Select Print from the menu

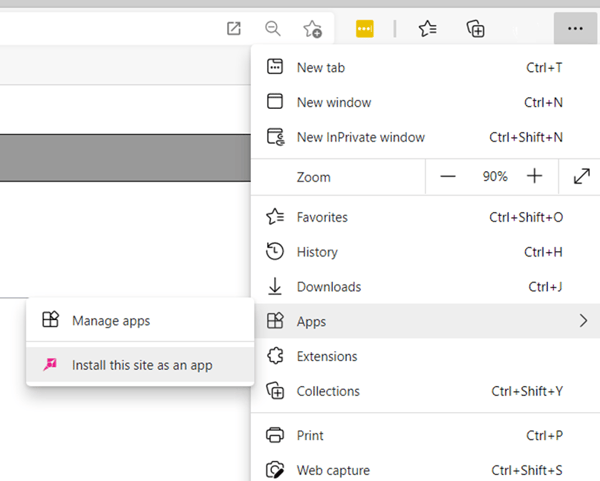(x=311, y=435)
